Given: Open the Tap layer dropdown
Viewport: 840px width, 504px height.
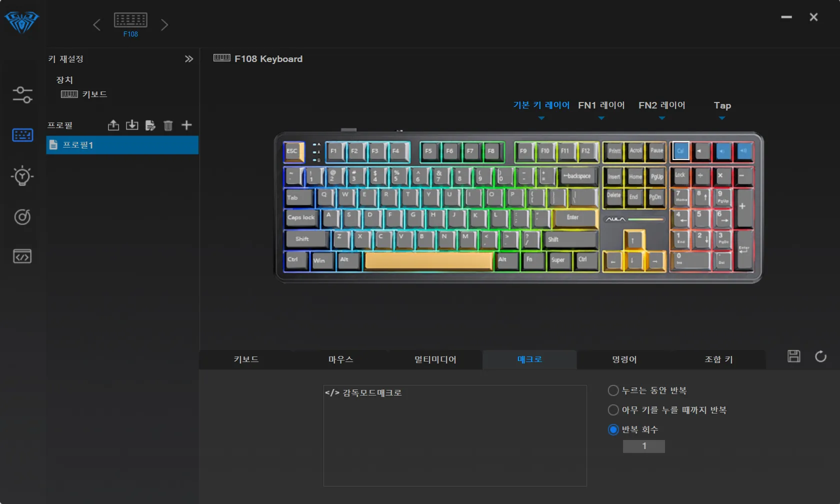Looking at the screenshot, I should click(x=722, y=106).
